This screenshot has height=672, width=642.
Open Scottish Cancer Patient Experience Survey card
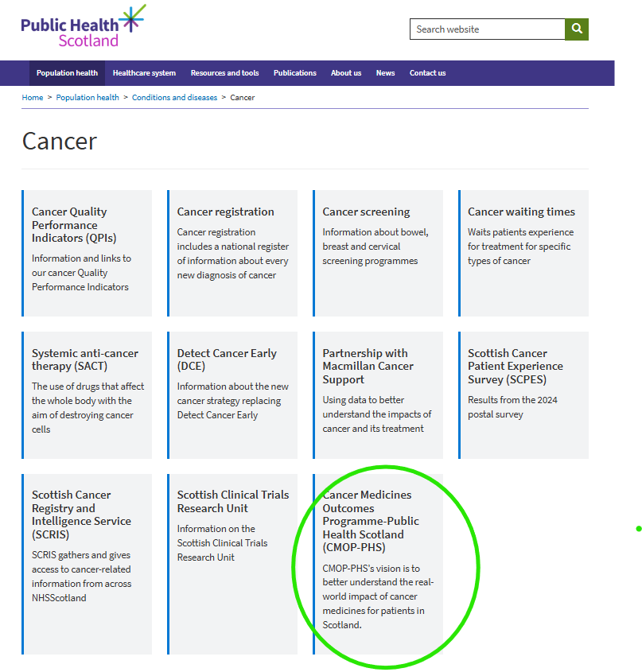click(x=523, y=395)
